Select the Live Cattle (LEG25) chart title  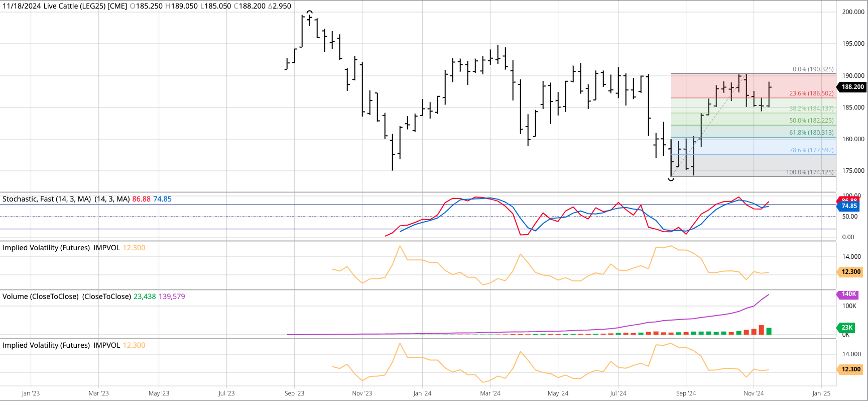point(64,6)
